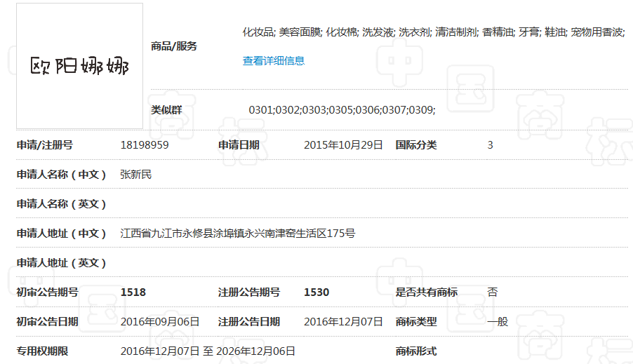Click the 商标形式 label
This screenshot has height=364, width=633.
pyautogui.click(x=416, y=351)
